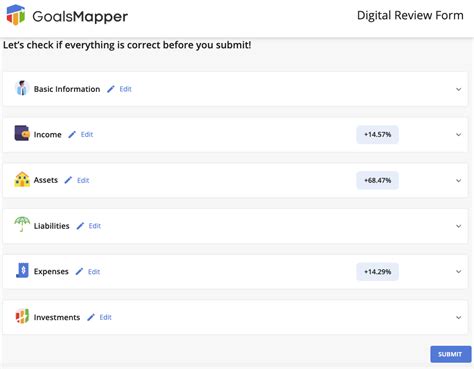This screenshot has height=369, width=474.
Task: Expand the Income section chevron
Action: pyautogui.click(x=459, y=135)
